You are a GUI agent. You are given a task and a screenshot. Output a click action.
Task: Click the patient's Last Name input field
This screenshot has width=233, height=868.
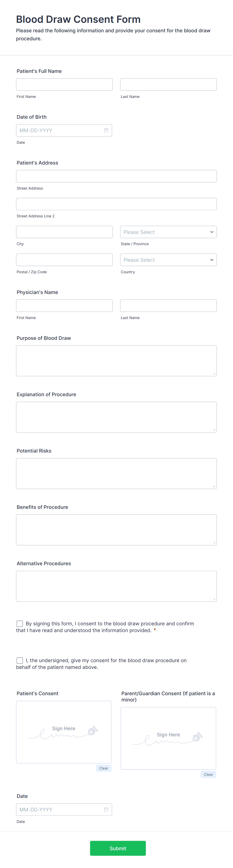pyautogui.click(x=168, y=84)
